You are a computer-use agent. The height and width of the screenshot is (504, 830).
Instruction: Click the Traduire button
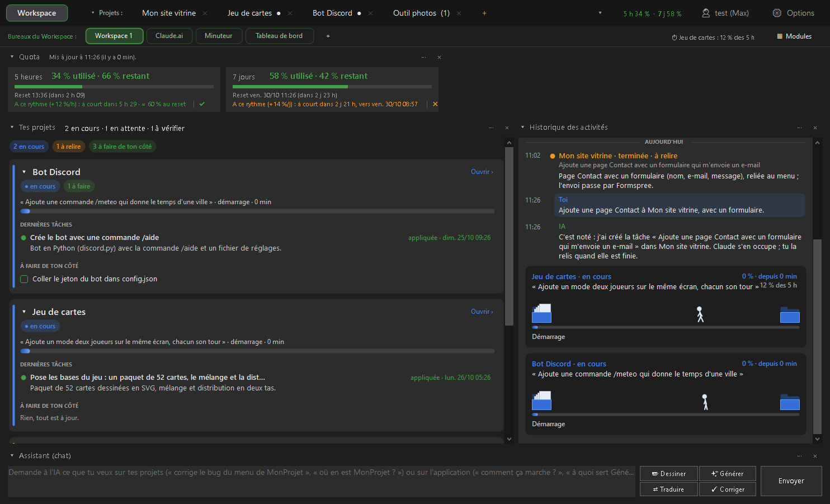point(669,489)
